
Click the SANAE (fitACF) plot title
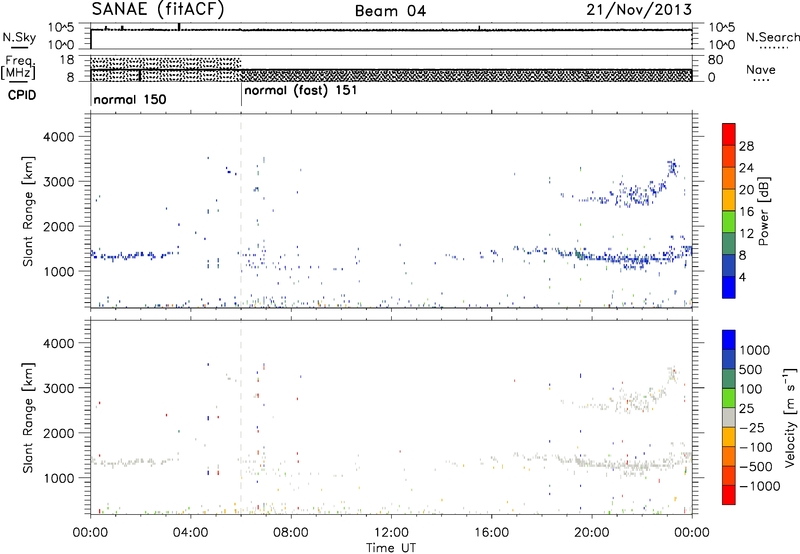click(x=158, y=10)
